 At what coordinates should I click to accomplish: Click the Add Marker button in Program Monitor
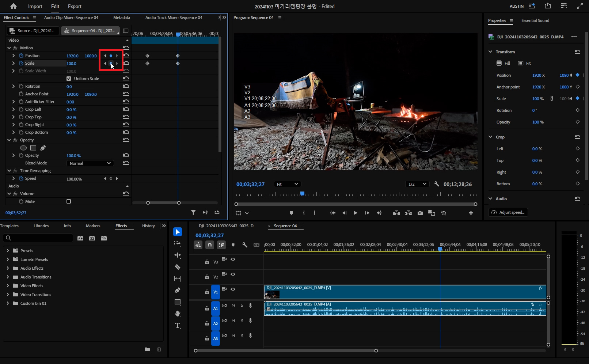click(x=291, y=213)
